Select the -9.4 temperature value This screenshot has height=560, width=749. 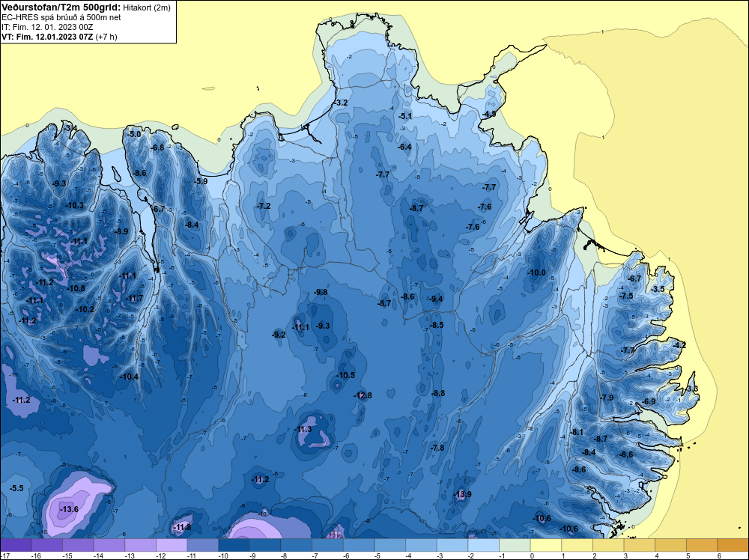436,299
